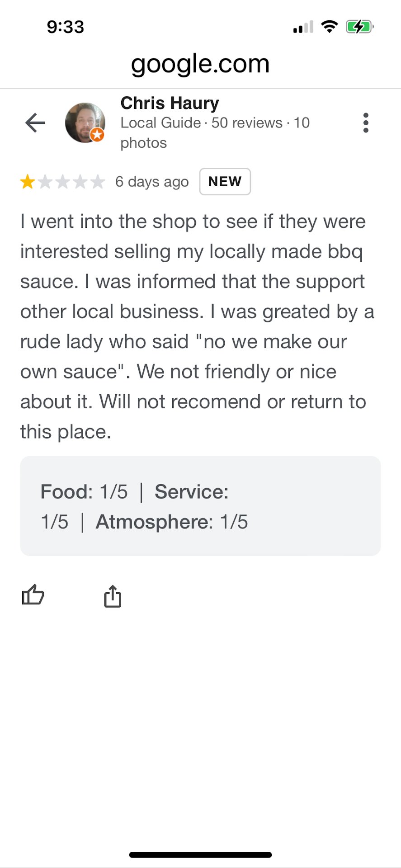401x868 pixels.
Task: Tap the orange Local Guide star badge
Action: 97,134
